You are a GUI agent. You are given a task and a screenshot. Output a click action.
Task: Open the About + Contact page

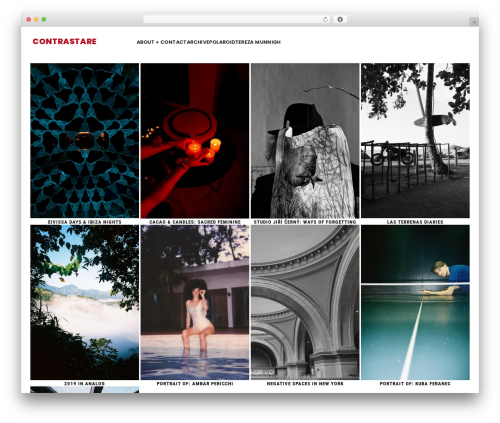(161, 42)
